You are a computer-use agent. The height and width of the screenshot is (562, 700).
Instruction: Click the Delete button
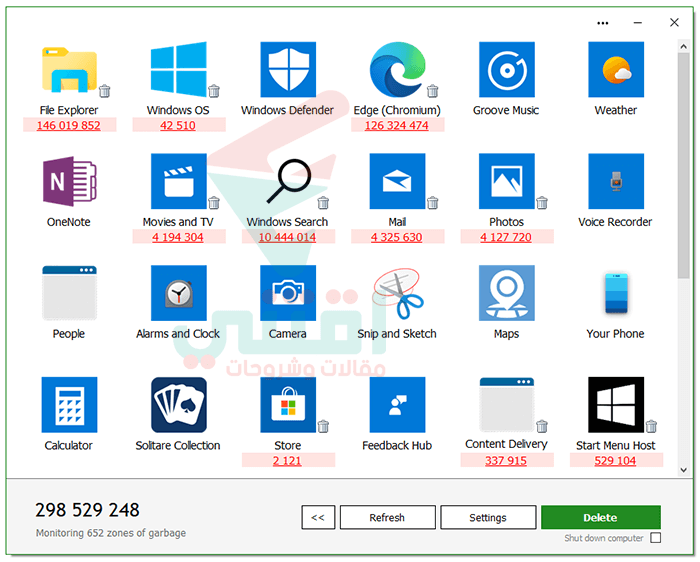click(x=600, y=517)
